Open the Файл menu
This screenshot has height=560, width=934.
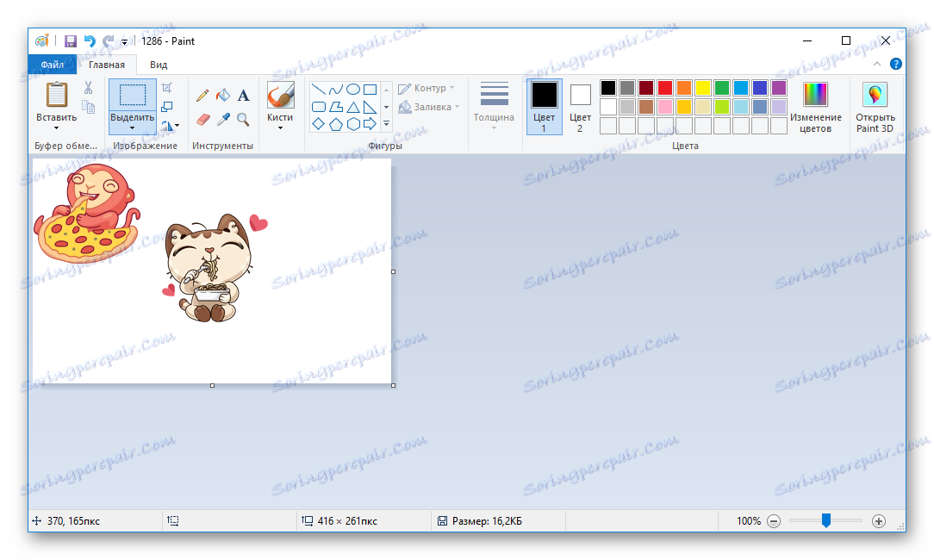click(53, 65)
